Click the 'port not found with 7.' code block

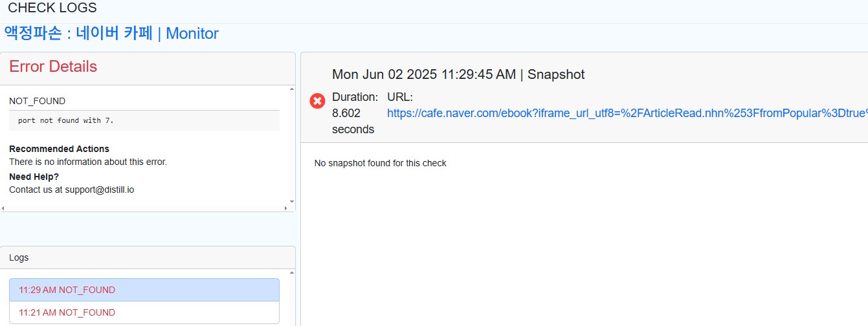(x=144, y=120)
